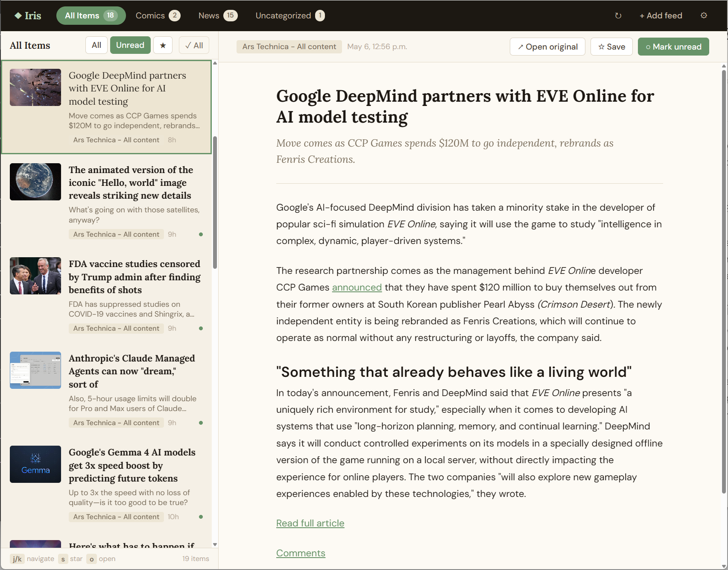Click the article date May 6, 12:56 p.m.
Screen dimensions: 728x570
click(x=377, y=47)
